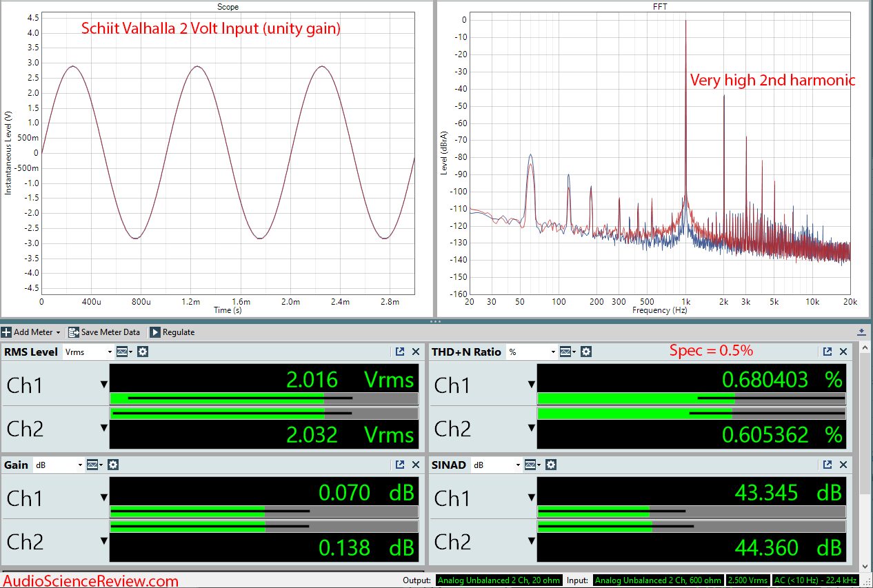Click RMS Level Ch2 value 2.032 Vrms
The height and width of the screenshot is (588, 873).
pyautogui.click(x=350, y=434)
